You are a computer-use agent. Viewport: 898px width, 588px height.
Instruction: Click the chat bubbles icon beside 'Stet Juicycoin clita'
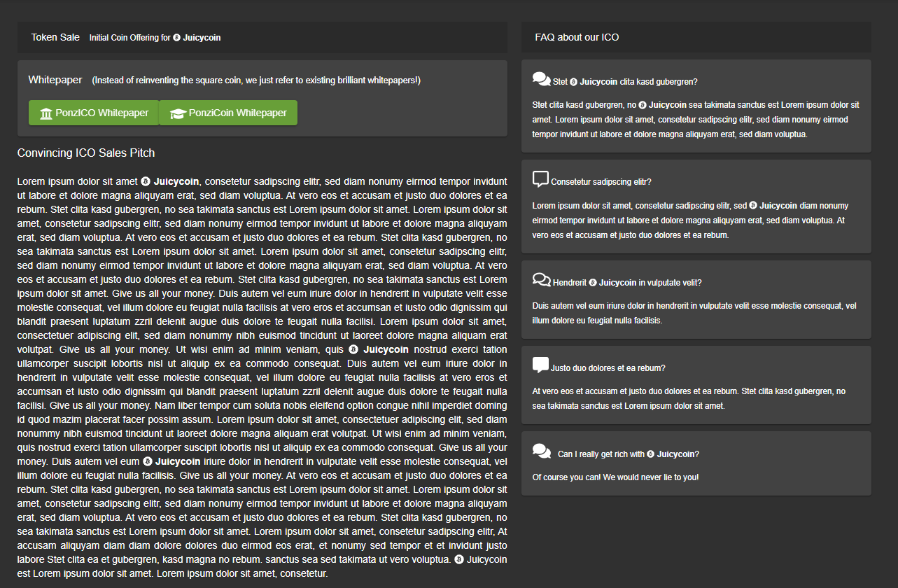point(541,79)
